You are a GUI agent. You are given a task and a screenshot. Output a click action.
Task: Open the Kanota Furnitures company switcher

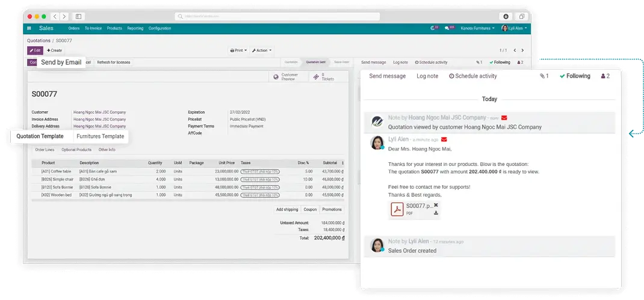[x=477, y=28]
